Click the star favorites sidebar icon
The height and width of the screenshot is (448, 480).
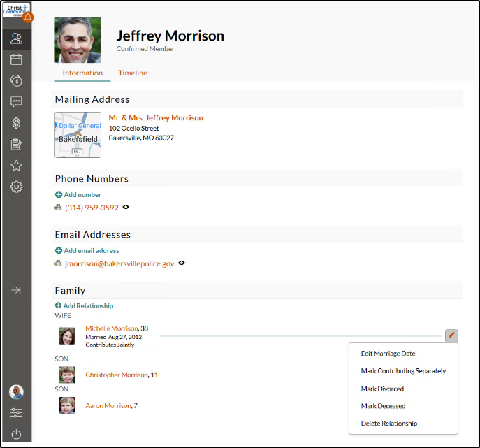pos(17,166)
